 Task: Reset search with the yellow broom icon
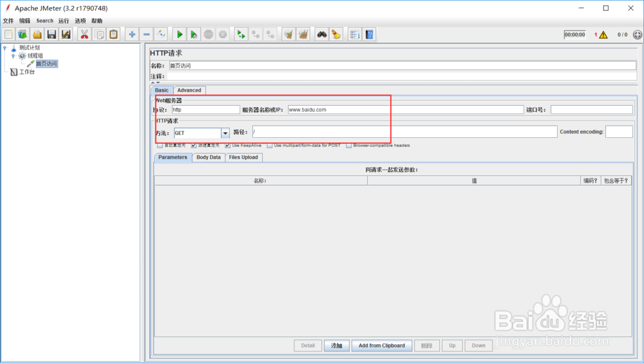336,35
